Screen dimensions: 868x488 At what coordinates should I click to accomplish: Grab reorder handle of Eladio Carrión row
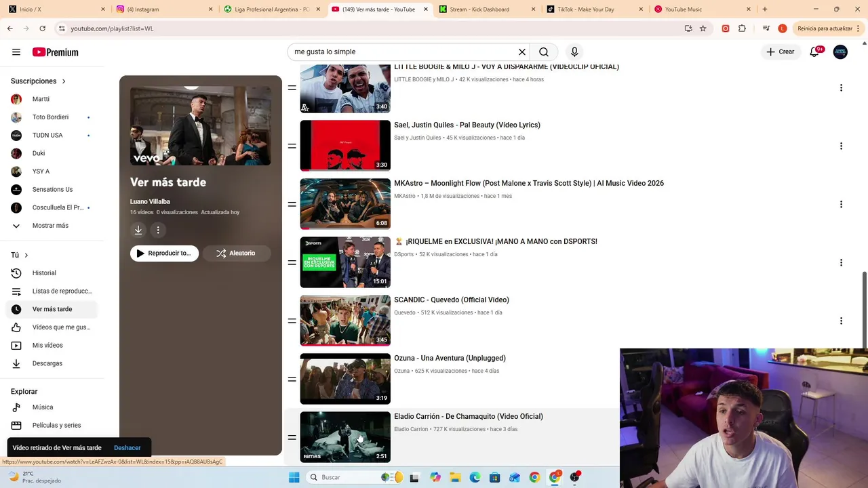pyautogui.click(x=292, y=437)
